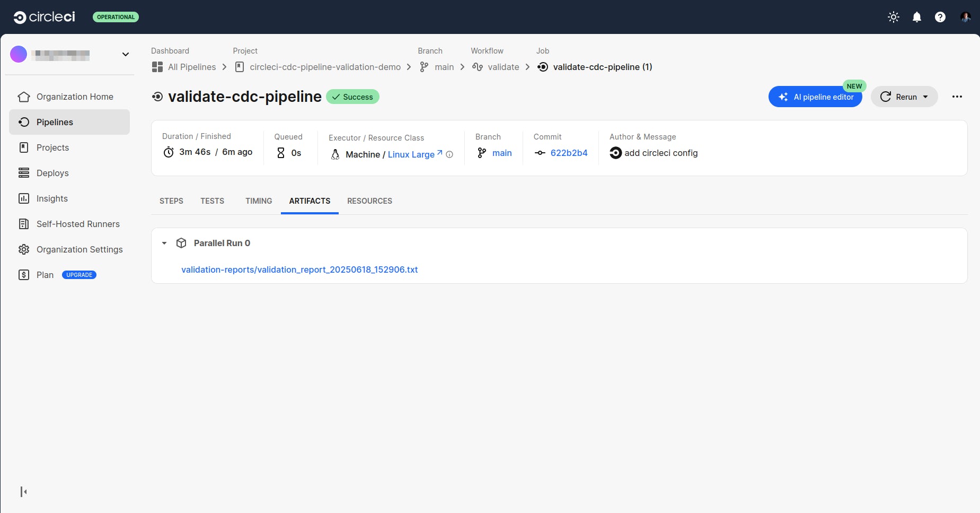The width and height of the screenshot is (980, 513).
Task: Switch to the TESTS tab
Action: point(212,201)
